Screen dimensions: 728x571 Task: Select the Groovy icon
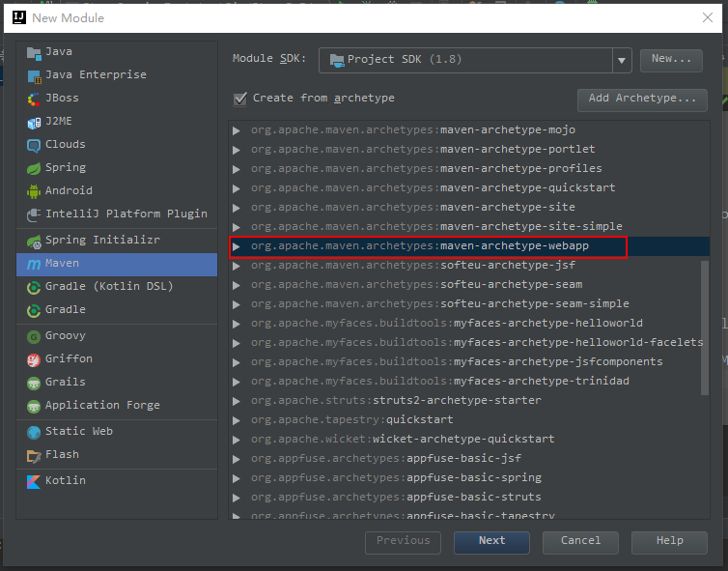point(34,336)
